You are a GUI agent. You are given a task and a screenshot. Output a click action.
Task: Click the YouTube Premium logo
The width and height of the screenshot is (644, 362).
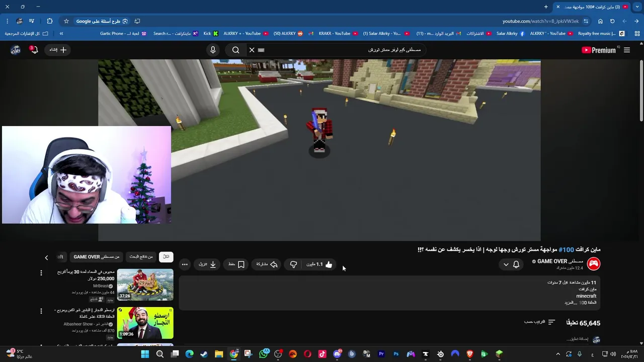[599, 50]
